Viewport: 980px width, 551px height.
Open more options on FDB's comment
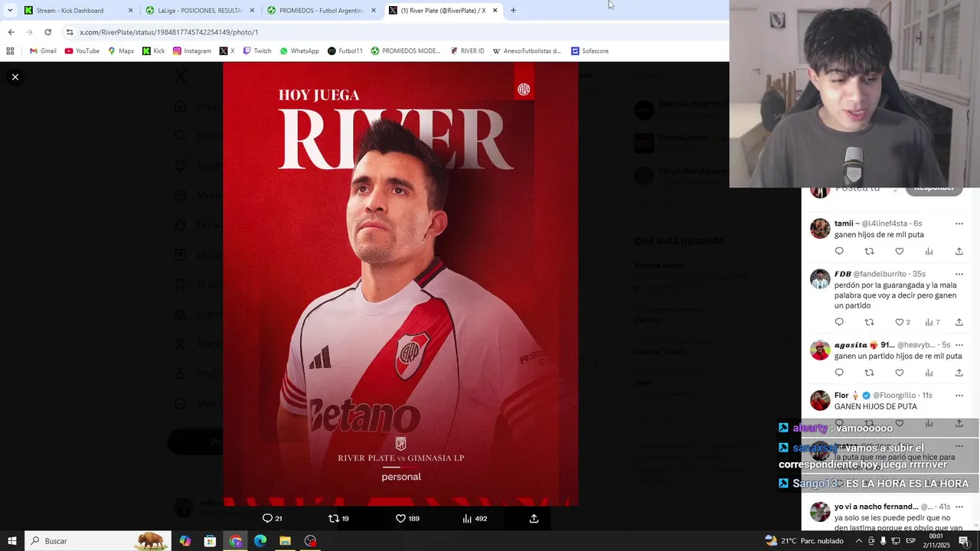pyautogui.click(x=959, y=274)
